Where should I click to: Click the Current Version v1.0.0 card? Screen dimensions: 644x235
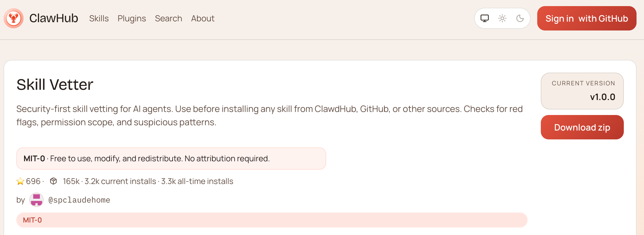tap(582, 91)
